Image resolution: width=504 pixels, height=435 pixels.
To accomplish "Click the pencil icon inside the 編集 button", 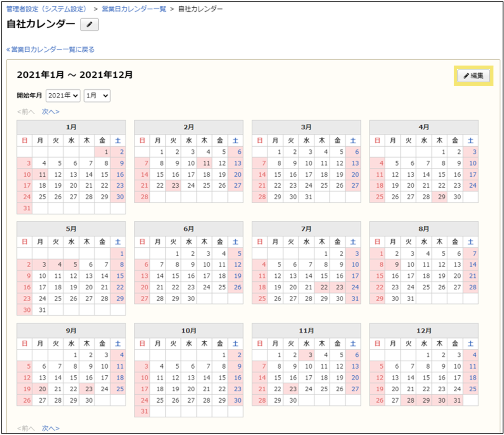I will (467, 76).
